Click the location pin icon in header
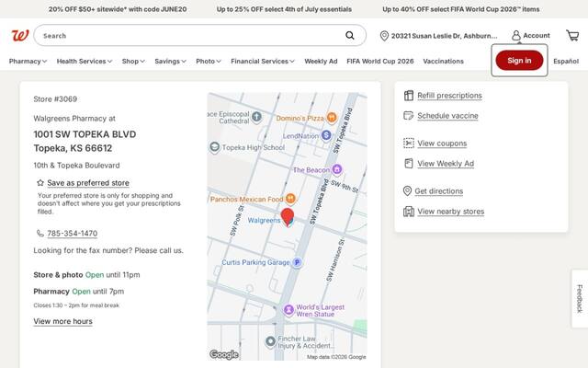The height and width of the screenshot is (368, 588). pos(384,36)
